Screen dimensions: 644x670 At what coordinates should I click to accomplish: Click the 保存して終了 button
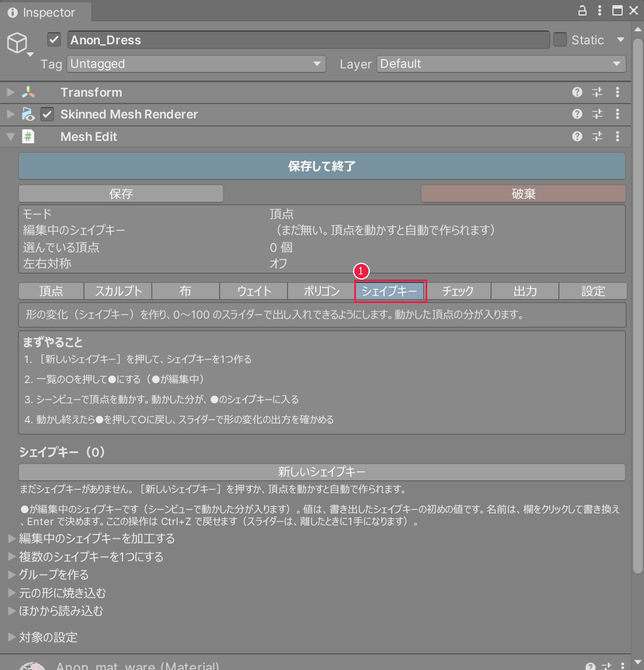point(322,166)
